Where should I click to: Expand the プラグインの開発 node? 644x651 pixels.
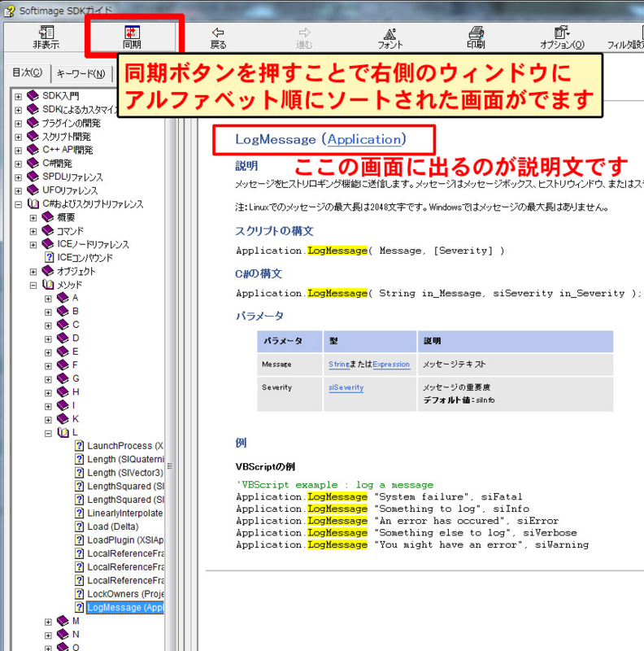[x=18, y=124]
